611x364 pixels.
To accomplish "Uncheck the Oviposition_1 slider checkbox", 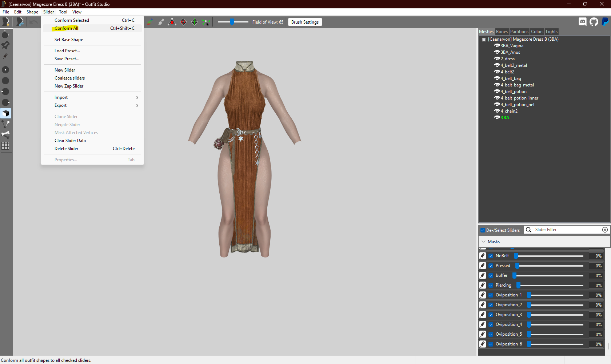I will tap(491, 295).
